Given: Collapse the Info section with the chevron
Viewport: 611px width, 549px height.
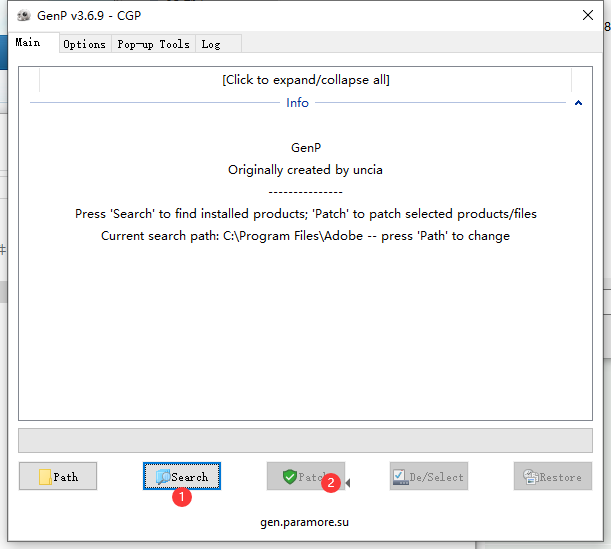Looking at the screenshot, I should tap(578, 103).
